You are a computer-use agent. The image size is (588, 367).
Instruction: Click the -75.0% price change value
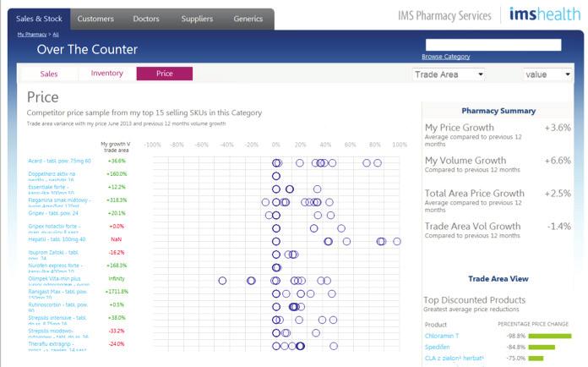(x=516, y=359)
